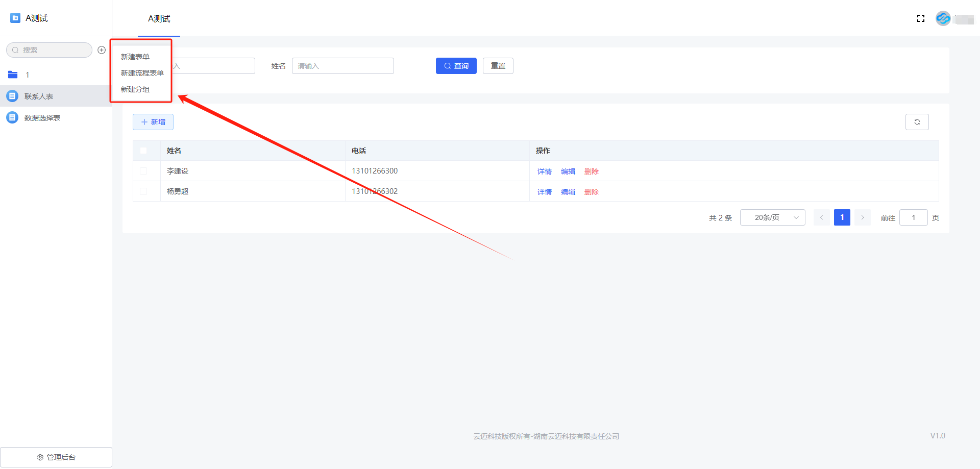Image resolution: width=980 pixels, height=469 pixels.
Task: Open the 20条/页 page size dropdown
Action: pos(772,217)
